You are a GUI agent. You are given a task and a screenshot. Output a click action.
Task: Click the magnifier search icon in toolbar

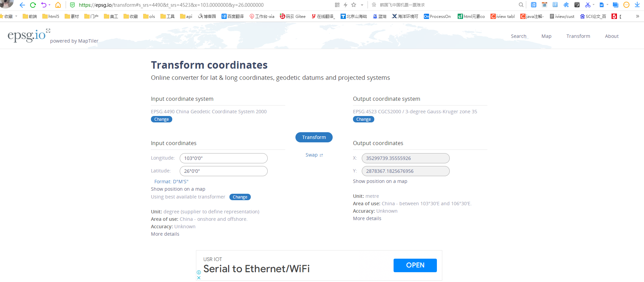(x=521, y=5)
